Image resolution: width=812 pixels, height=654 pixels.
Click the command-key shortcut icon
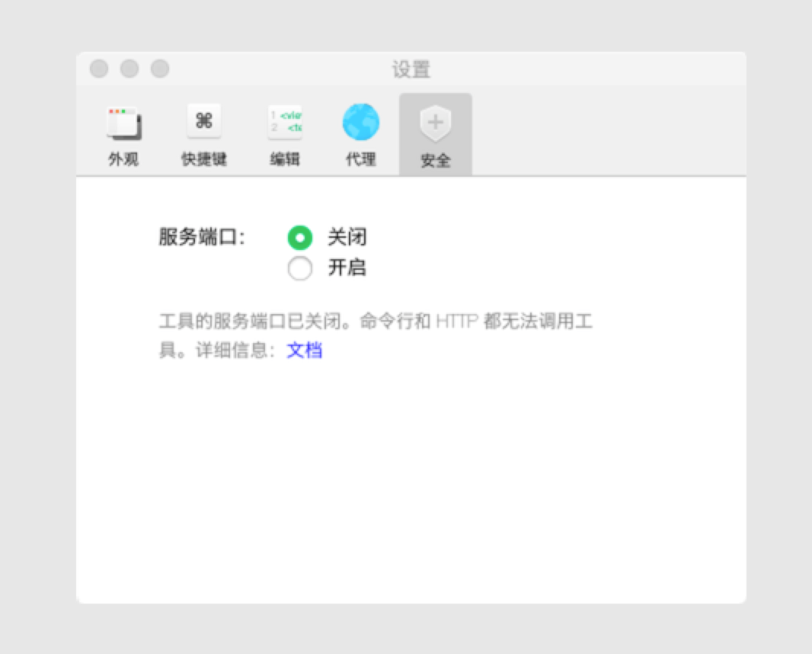coord(203,121)
